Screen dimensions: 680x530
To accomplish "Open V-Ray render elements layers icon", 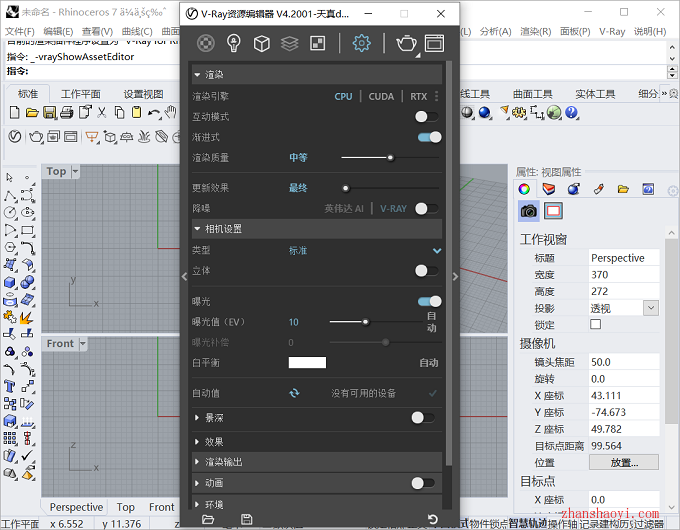I will 289,43.
